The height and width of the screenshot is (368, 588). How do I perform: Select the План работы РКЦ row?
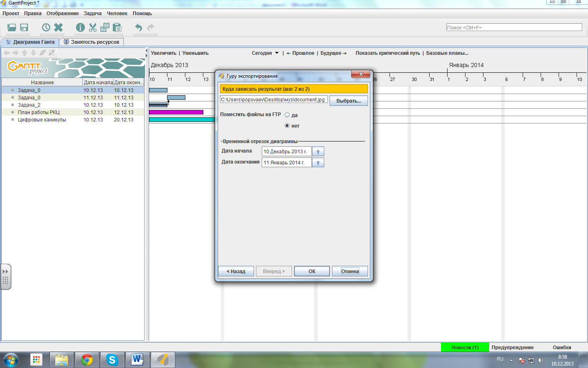(73, 112)
